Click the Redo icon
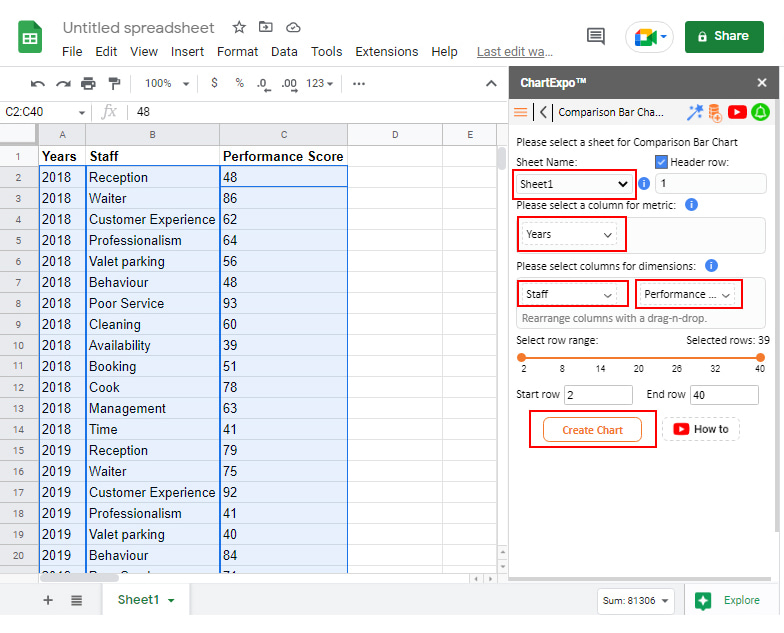Screen dimensions: 784x633 coord(63,84)
